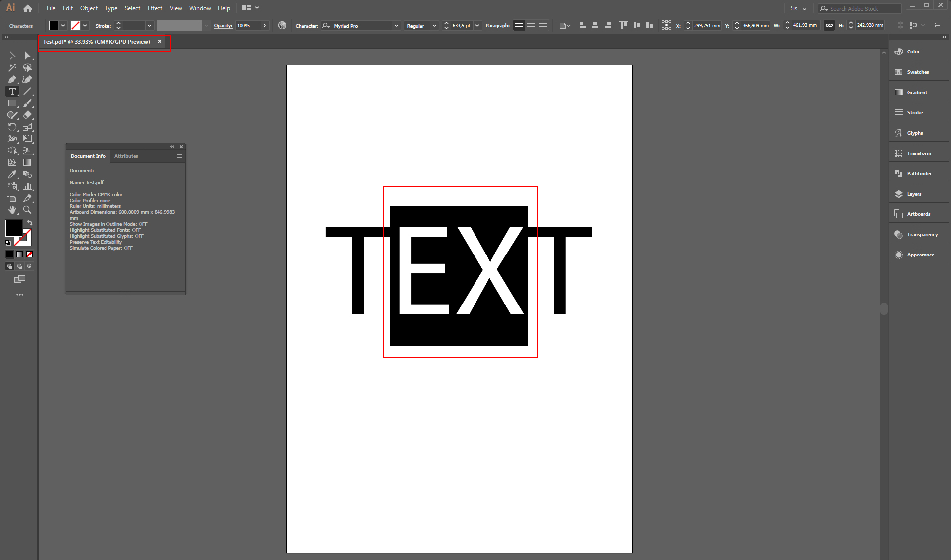Image resolution: width=951 pixels, height=560 pixels.
Task: Select the Eyedropper tool
Action: point(11,174)
